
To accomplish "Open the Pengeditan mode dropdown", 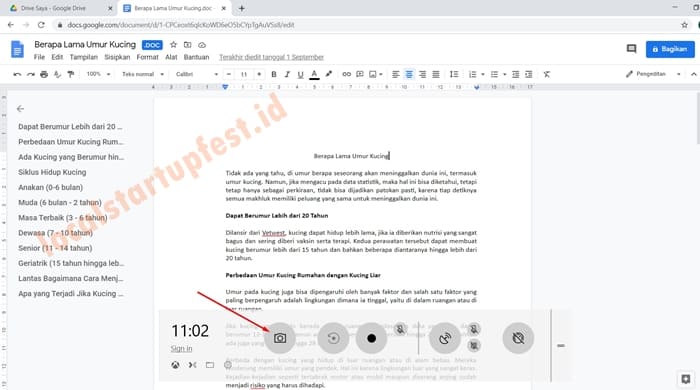I will click(653, 74).
